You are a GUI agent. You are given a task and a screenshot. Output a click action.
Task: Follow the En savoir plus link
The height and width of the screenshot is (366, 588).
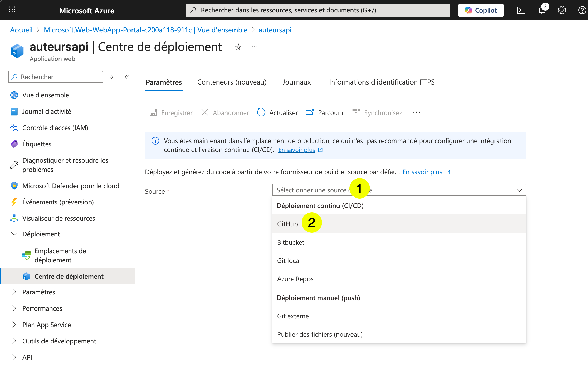[297, 150]
